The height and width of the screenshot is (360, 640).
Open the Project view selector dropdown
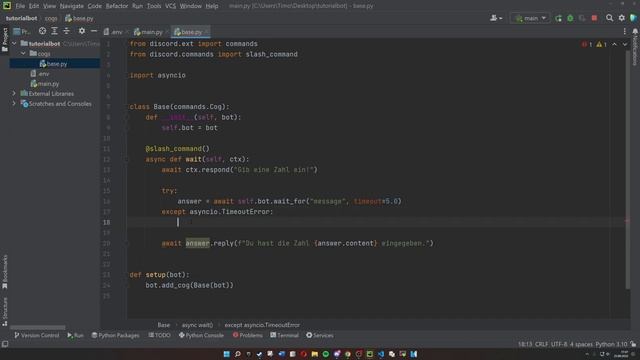click(22, 31)
